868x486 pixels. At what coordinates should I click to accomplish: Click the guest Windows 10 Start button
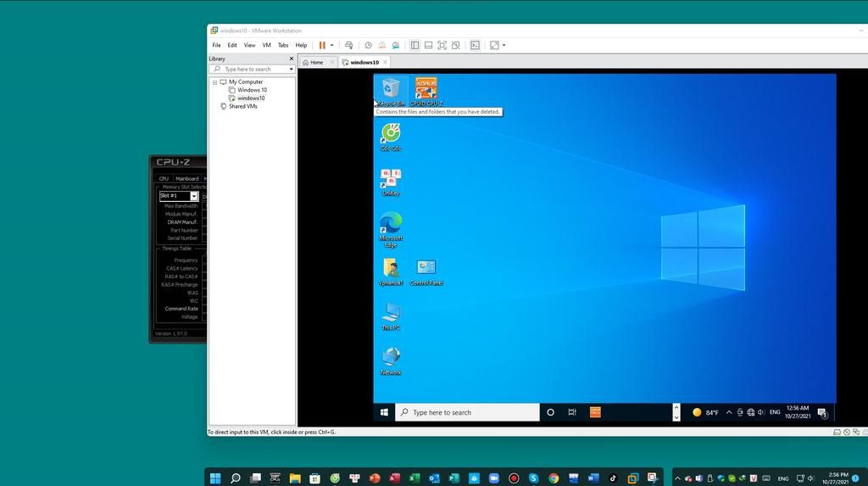pyautogui.click(x=384, y=412)
